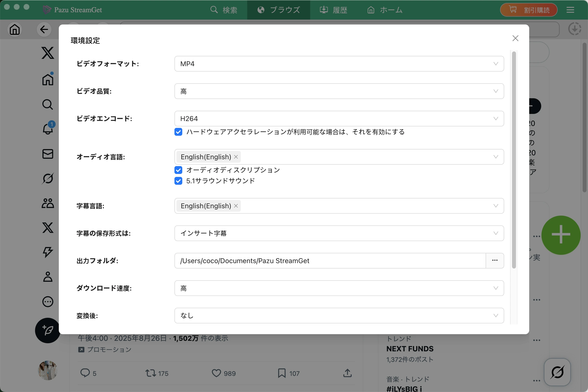The image size is (588, 392).
Task: Expand 字幕言語 dropdown
Action: (339, 206)
